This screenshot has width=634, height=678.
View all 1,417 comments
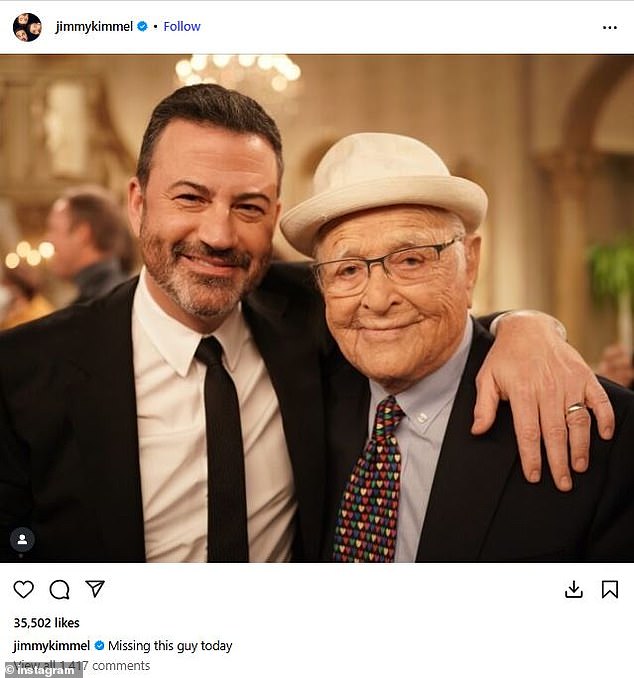[90, 665]
